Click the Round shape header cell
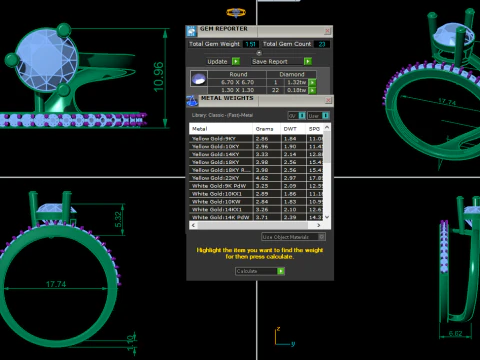Screen dimensions: 480x360 [238, 74]
